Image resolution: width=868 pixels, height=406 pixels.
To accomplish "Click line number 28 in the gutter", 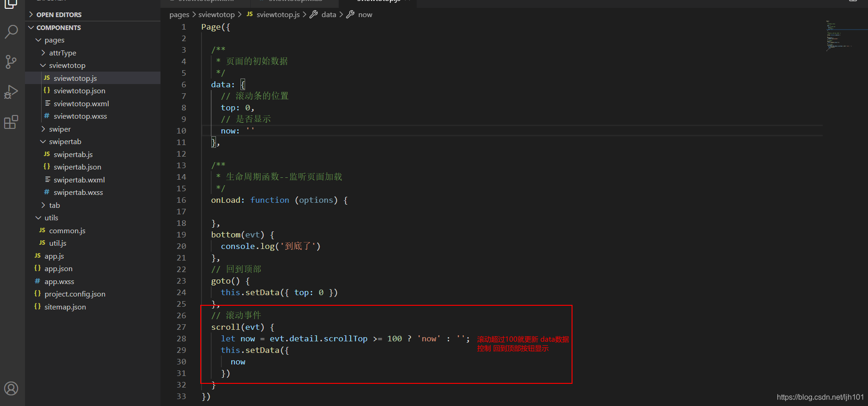I will coord(181,339).
